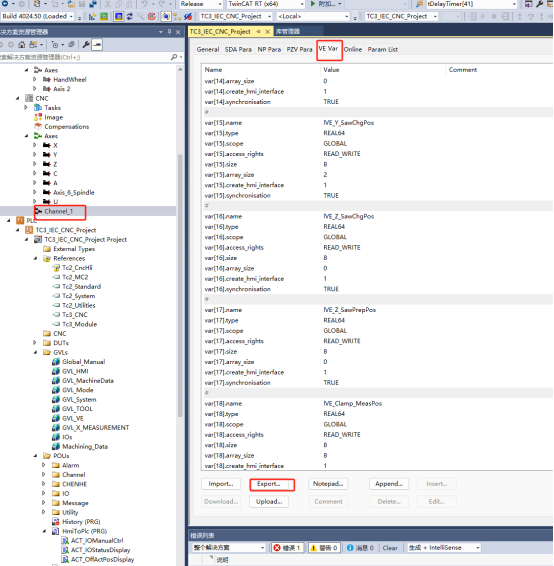Click the wrench Properties icon in Solution Explorer
The image size is (554, 566).
coord(86,44)
